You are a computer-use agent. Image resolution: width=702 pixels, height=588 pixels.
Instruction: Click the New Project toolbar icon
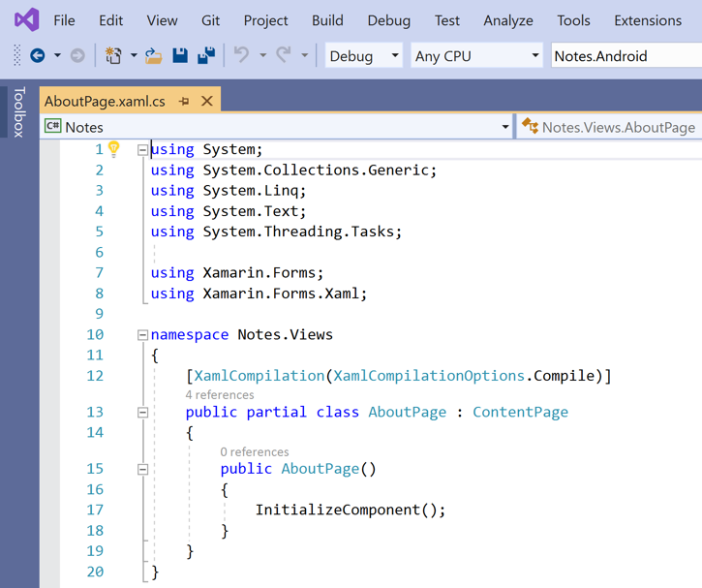click(113, 56)
